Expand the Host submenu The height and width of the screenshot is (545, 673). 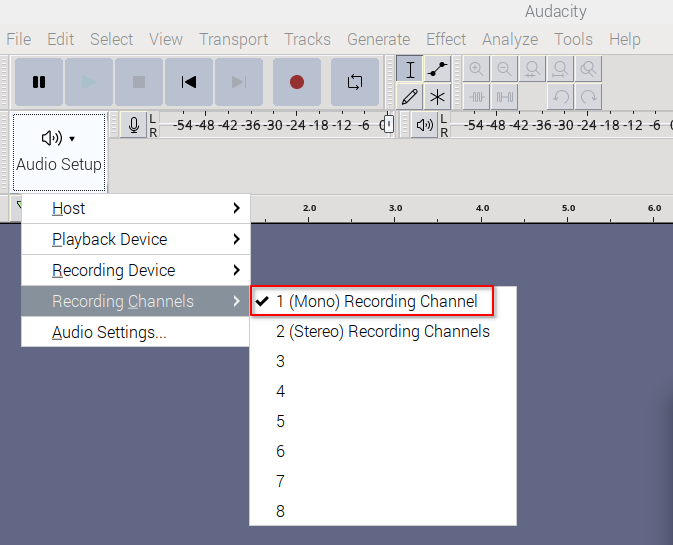pyautogui.click(x=136, y=209)
